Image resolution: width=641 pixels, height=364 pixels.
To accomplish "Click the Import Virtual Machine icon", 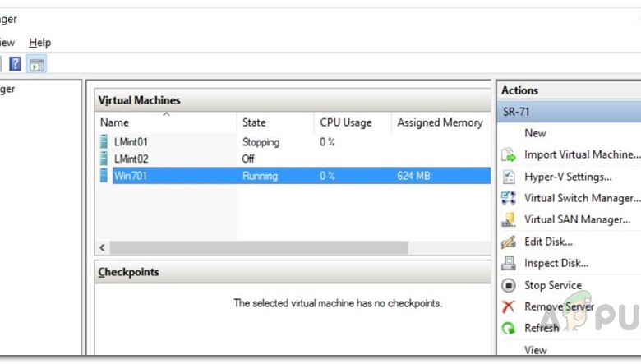I will [x=509, y=154].
